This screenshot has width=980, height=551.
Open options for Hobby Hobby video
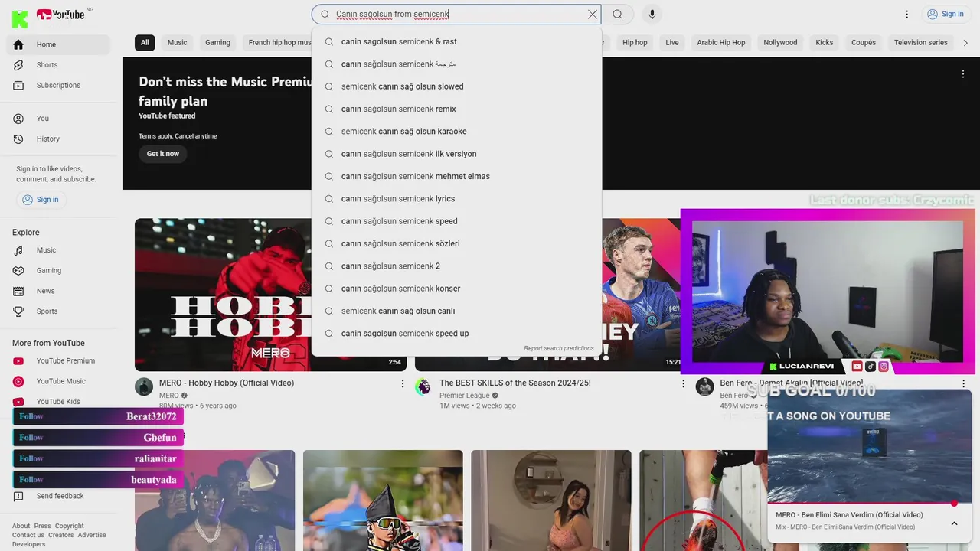(403, 383)
